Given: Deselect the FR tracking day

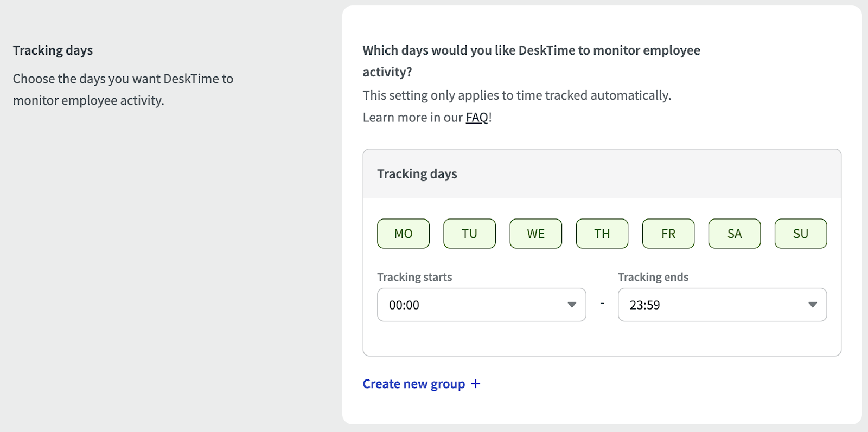Looking at the screenshot, I should click(668, 234).
